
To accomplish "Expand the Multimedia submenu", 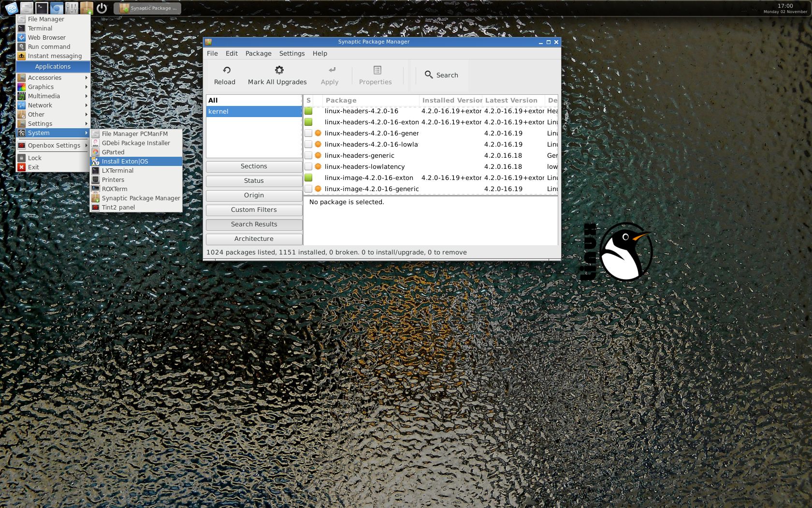I will [53, 96].
